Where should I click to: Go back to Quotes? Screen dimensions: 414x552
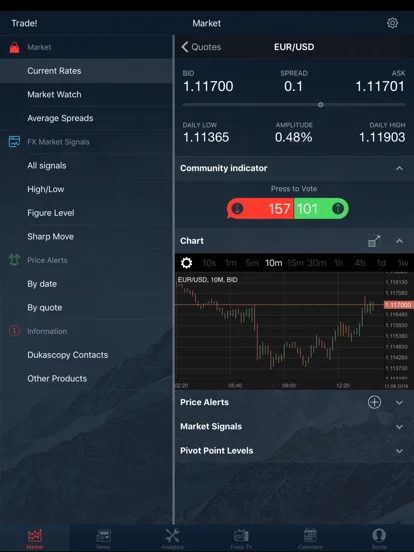201,47
